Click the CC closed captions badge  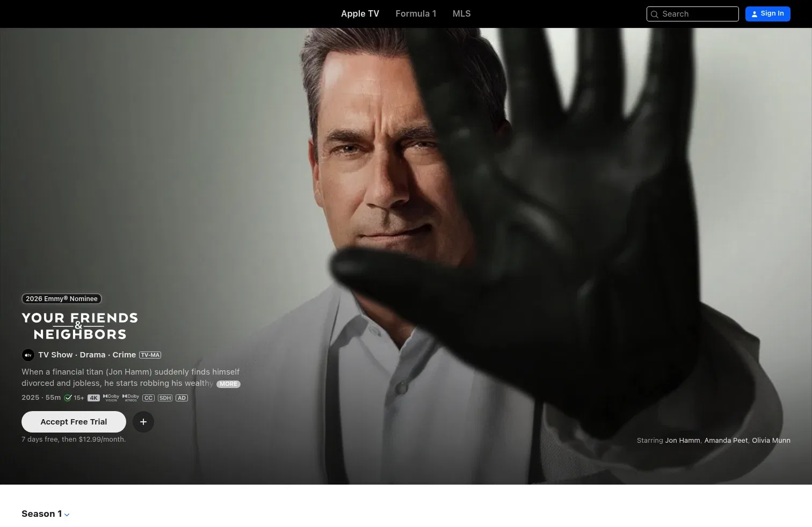tap(148, 398)
